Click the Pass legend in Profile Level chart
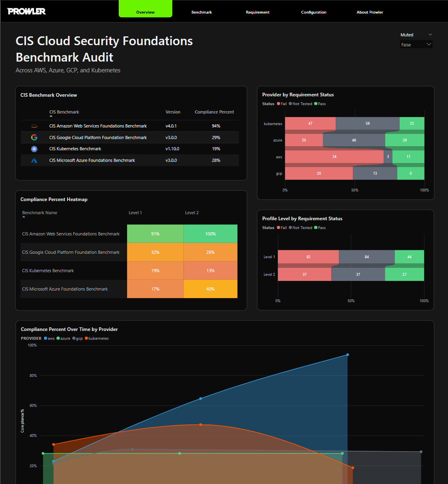The image size is (448, 484). [320, 228]
